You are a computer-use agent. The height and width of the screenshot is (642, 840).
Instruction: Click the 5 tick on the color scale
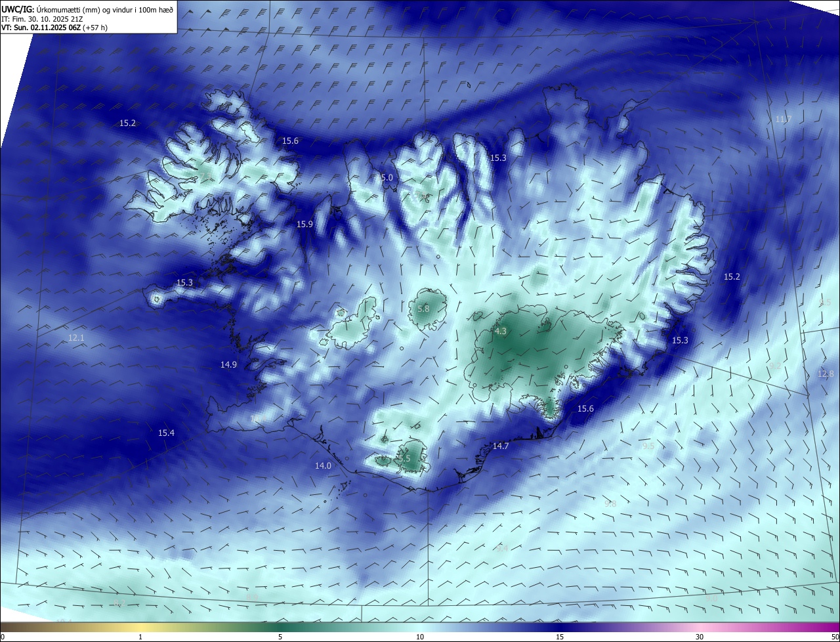coord(280,637)
